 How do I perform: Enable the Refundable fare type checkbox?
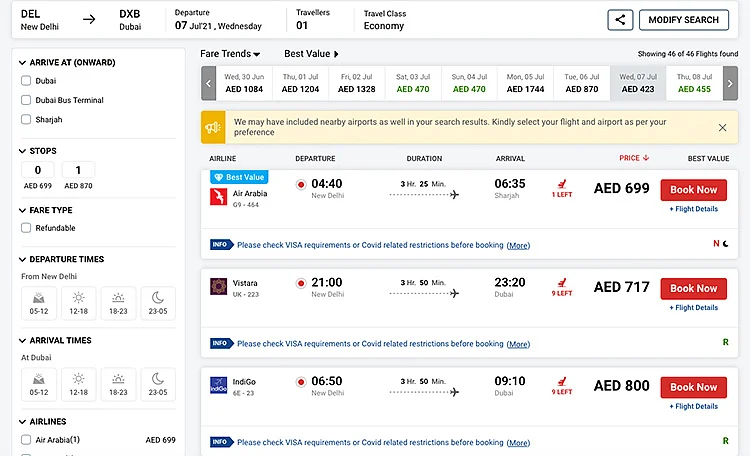pos(26,228)
